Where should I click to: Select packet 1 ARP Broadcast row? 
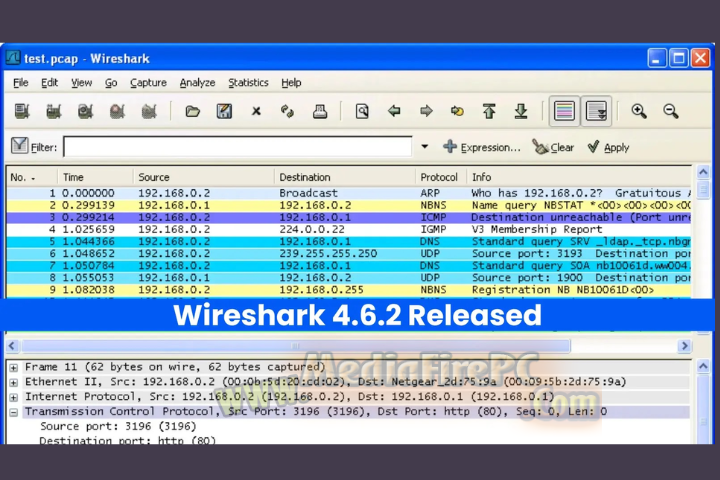(349, 193)
